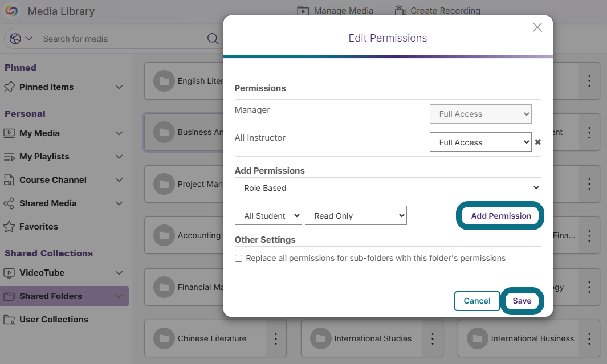Viewport: 607px width, 364px height.
Task: Click the magnifier search icon
Action: (213, 38)
